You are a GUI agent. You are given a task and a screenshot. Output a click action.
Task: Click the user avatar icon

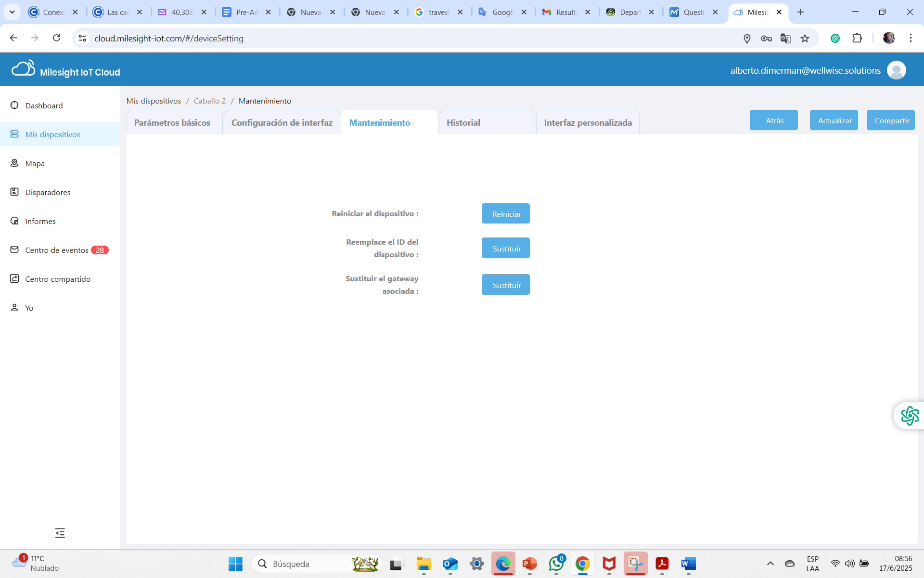coord(896,70)
